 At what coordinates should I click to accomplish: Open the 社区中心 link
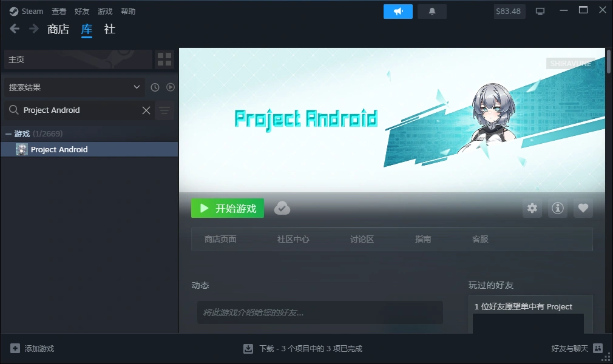(x=293, y=239)
